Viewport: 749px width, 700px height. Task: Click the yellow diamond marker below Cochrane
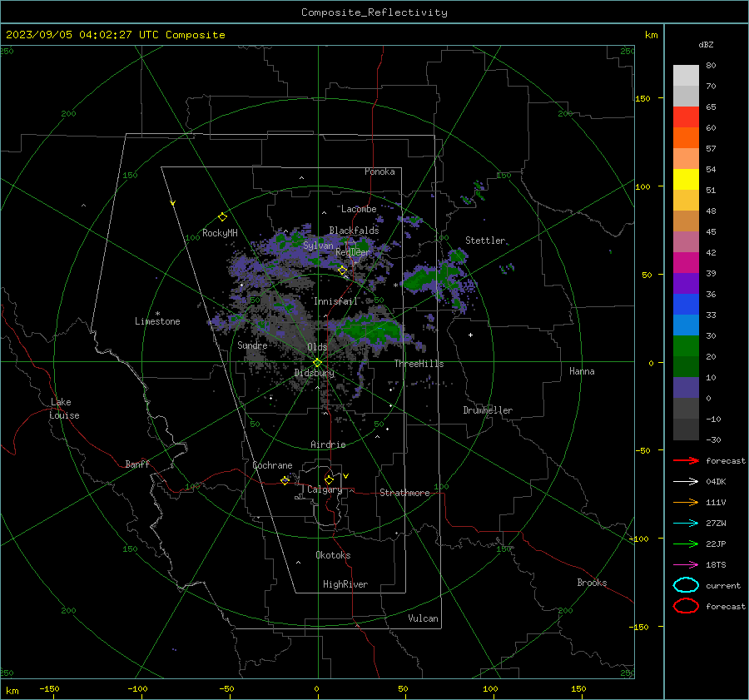(285, 481)
